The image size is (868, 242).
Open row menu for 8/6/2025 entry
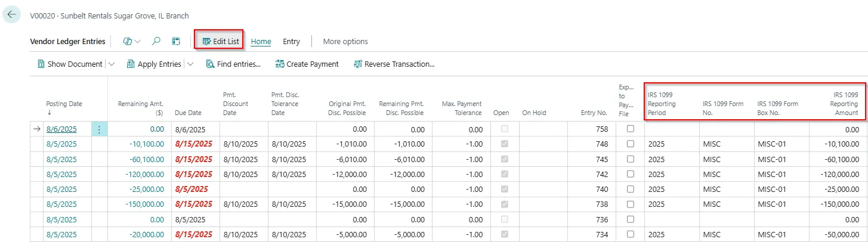click(99, 129)
